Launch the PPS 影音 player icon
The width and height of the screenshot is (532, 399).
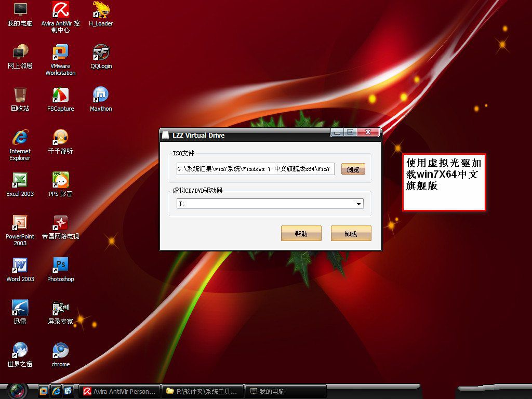(60, 180)
